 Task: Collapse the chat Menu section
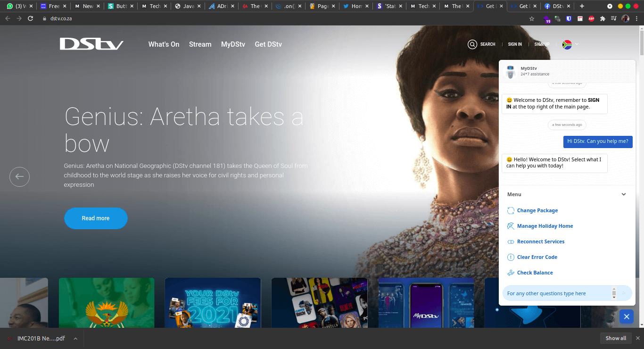coord(623,194)
